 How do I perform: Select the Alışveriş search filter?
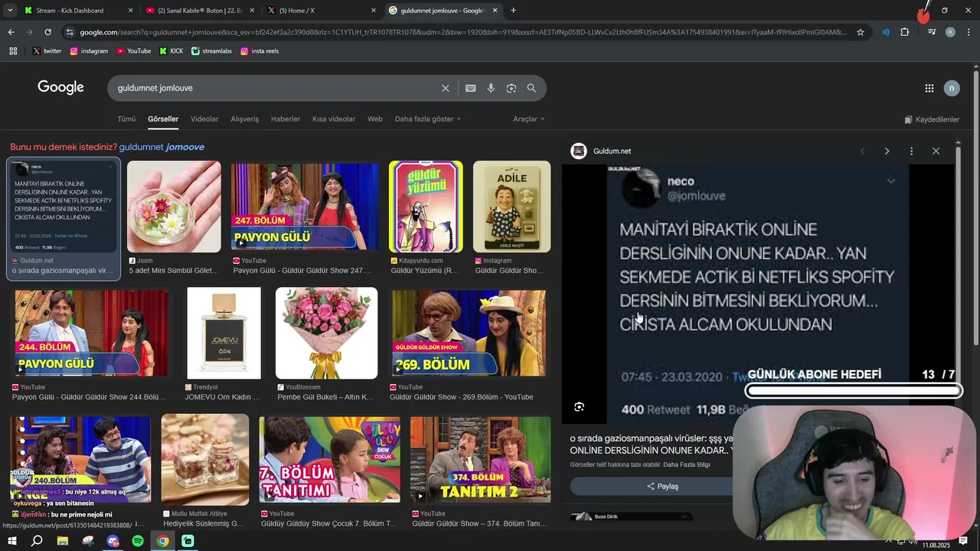[x=245, y=119]
